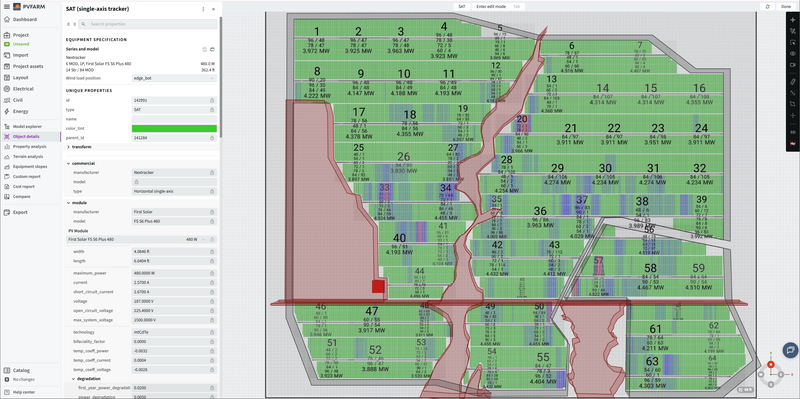Click the SAT chip in the top bar

[462, 7]
